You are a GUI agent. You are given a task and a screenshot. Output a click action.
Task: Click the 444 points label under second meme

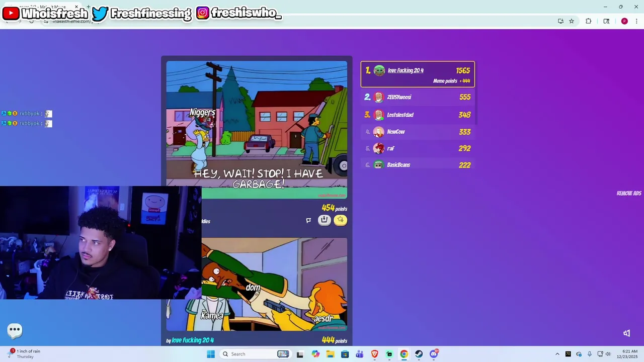pos(334,340)
